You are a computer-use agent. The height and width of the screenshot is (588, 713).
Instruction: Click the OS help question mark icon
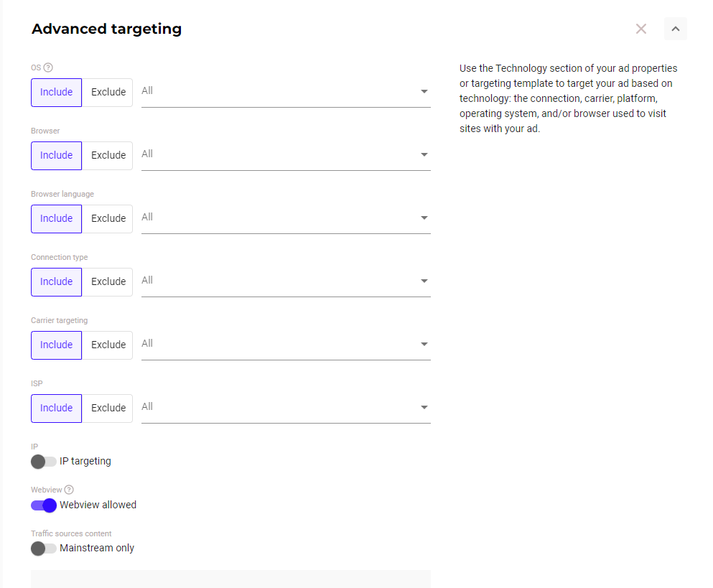click(48, 67)
